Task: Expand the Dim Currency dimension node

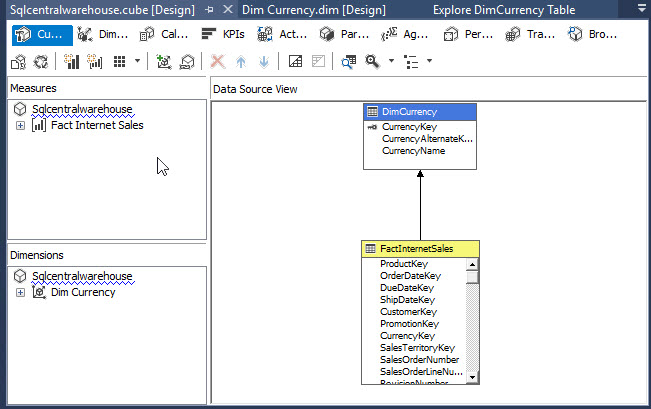Action: (x=21, y=293)
